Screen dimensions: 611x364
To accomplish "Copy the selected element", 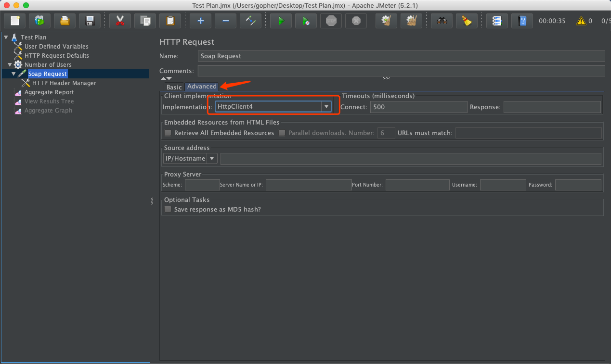I will point(145,21).
